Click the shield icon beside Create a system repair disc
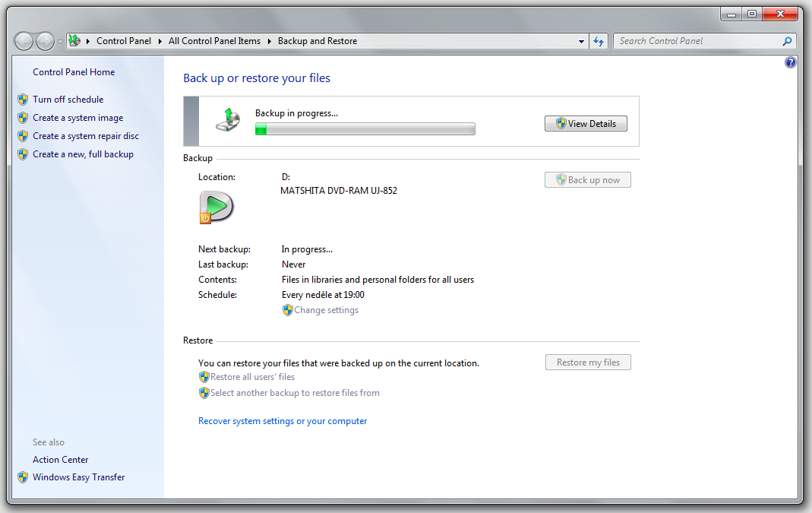This screenshot has width=812, height=513. [23, 136]
